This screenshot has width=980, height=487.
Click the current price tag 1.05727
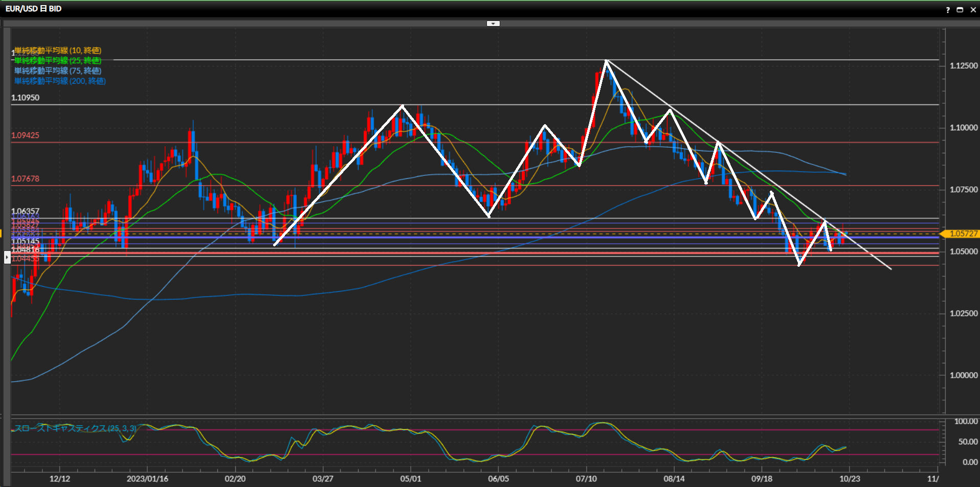(963, 234)
